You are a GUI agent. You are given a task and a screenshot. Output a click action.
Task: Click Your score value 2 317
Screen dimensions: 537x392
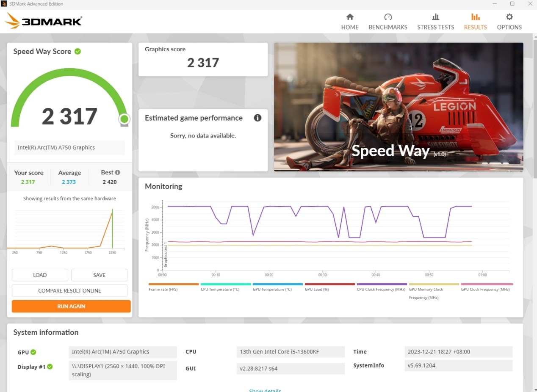(x=28, y=182)
